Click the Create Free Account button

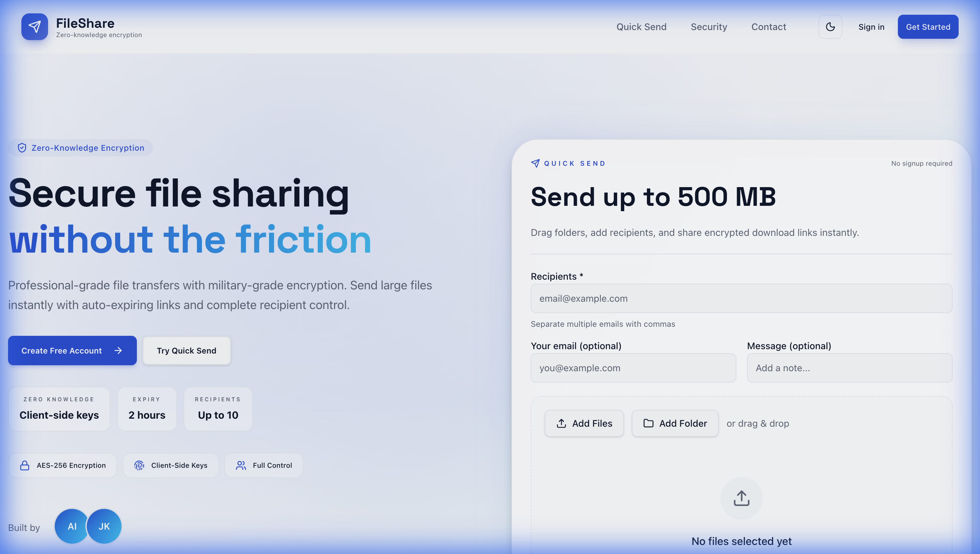point(72,350)
